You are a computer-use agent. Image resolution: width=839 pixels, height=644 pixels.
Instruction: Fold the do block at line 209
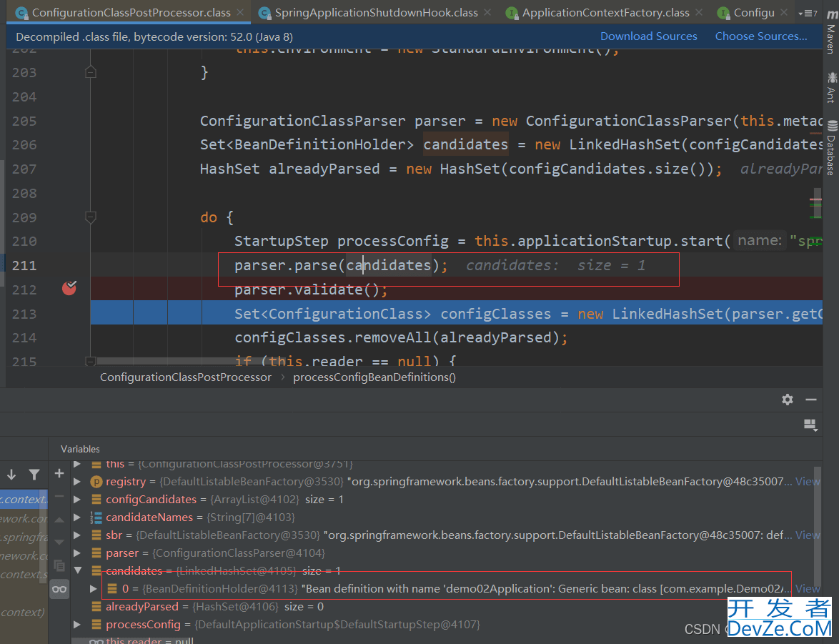coord(91,217)
